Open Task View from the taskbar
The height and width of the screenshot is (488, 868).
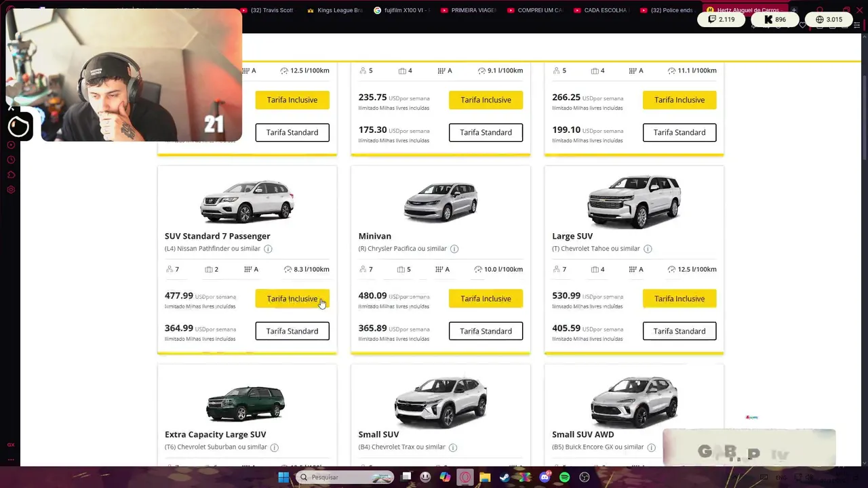tap(406, 477)
